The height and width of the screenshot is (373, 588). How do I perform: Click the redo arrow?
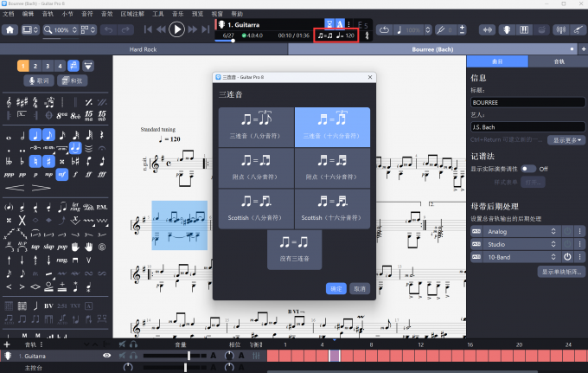(125, 29)
